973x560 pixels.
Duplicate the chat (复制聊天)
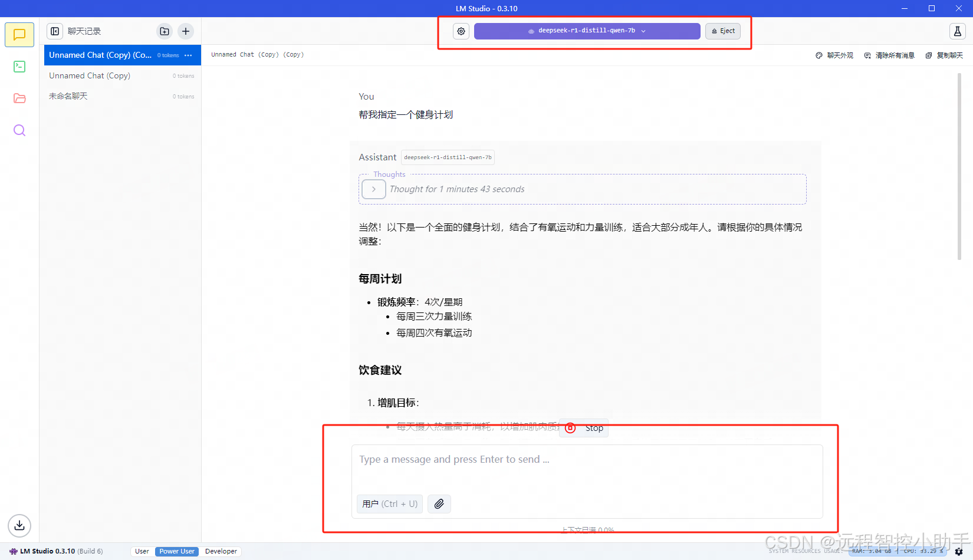click(x=944, y=55)
